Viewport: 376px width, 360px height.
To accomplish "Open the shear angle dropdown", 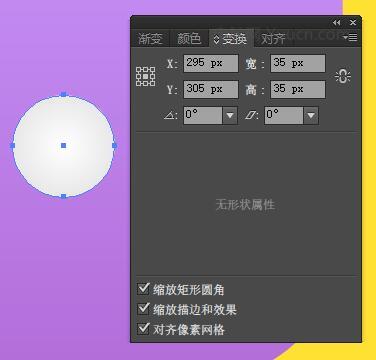I will coord(311,115).
